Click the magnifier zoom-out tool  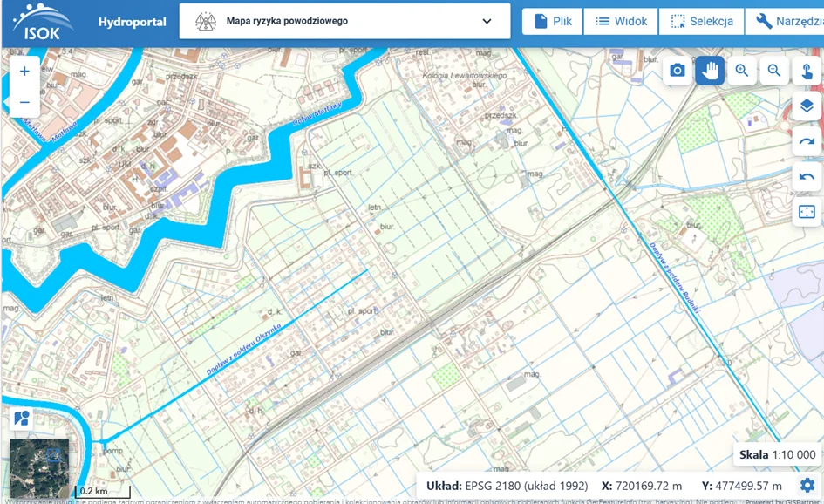point(774,71)
